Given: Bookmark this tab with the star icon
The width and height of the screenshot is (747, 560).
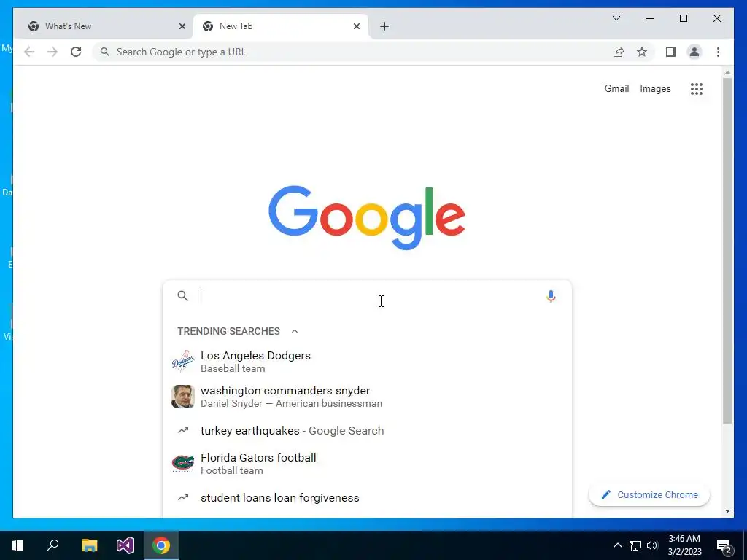Looking at the screenshot, I should (x=642, y=52).
